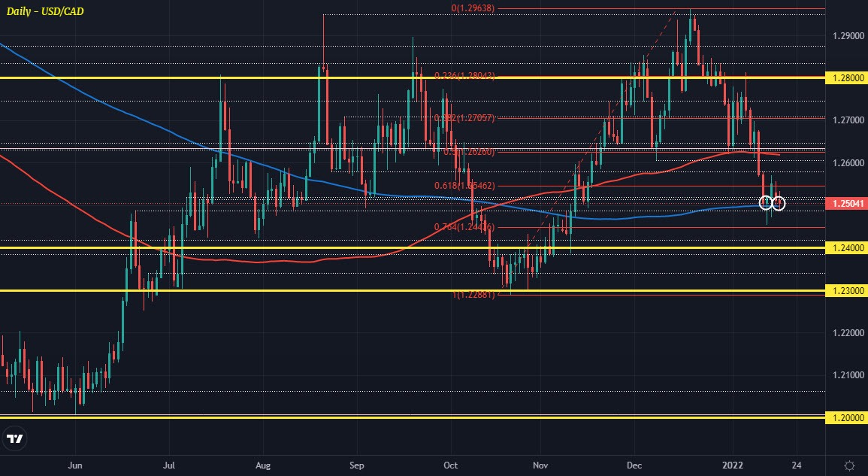This screenshot has width=868, height=476.
Task: Click the 24 date label on time axis
Action: 797,465
